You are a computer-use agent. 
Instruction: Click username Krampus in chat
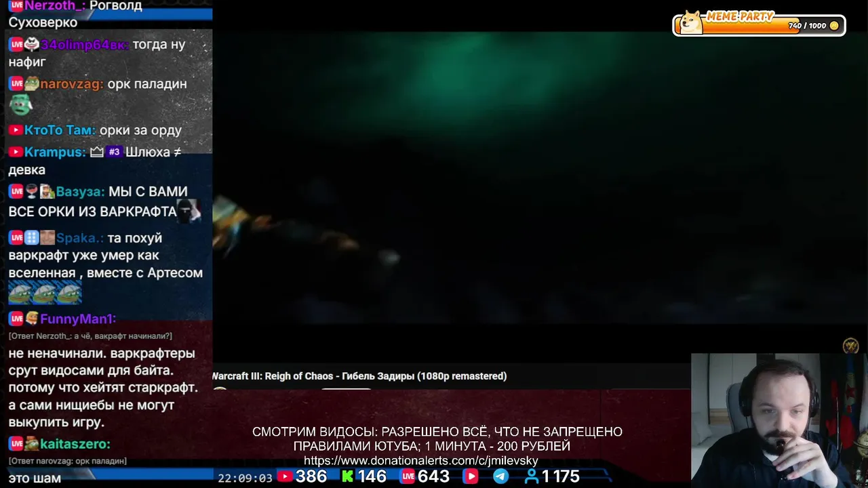pos(54,152)
